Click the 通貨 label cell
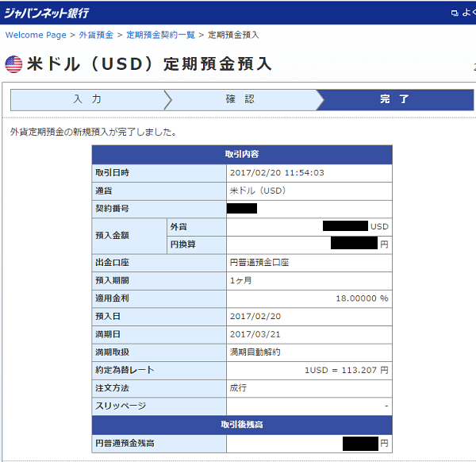The width and height of the screenshot is (476, 462). pos(159,191)
